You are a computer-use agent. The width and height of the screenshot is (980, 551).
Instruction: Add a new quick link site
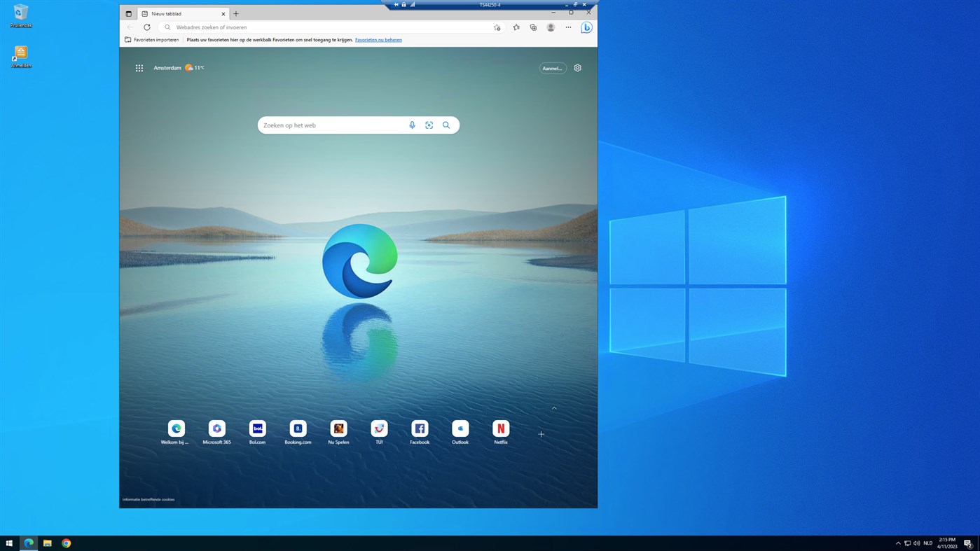(x=541, y=434)
